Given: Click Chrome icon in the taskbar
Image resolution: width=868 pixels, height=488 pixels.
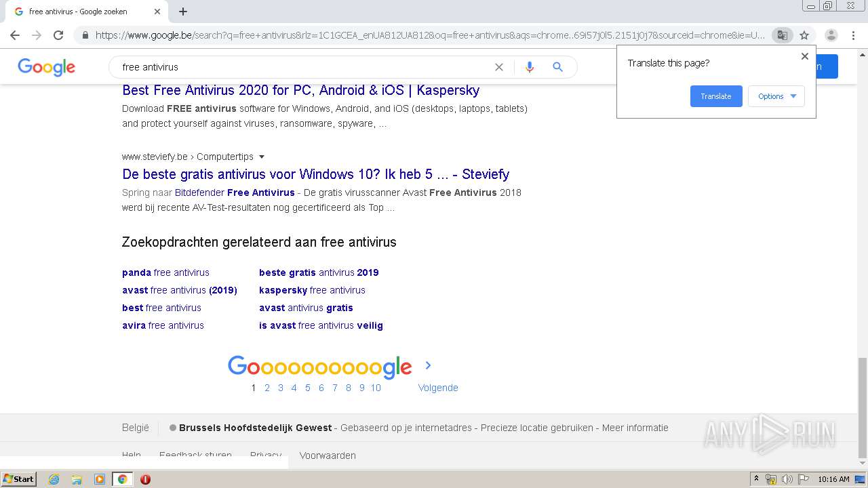Looking at the screenshot, I should click(x=122, y=479).
